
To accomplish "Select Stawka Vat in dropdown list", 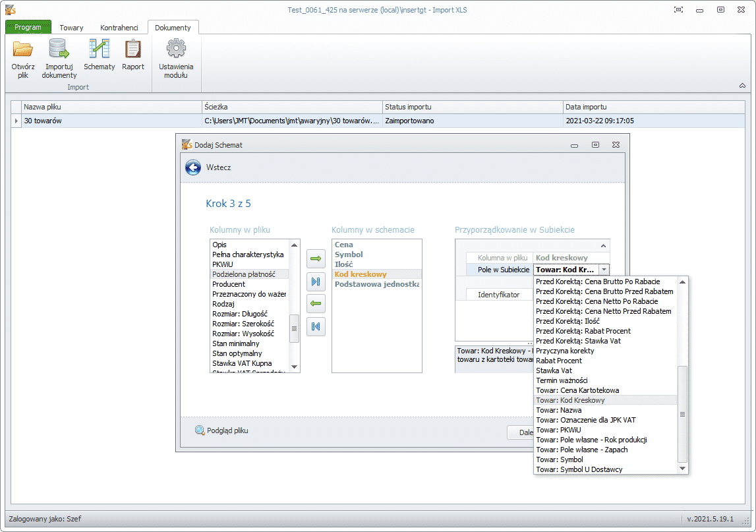I will (606, 370).
